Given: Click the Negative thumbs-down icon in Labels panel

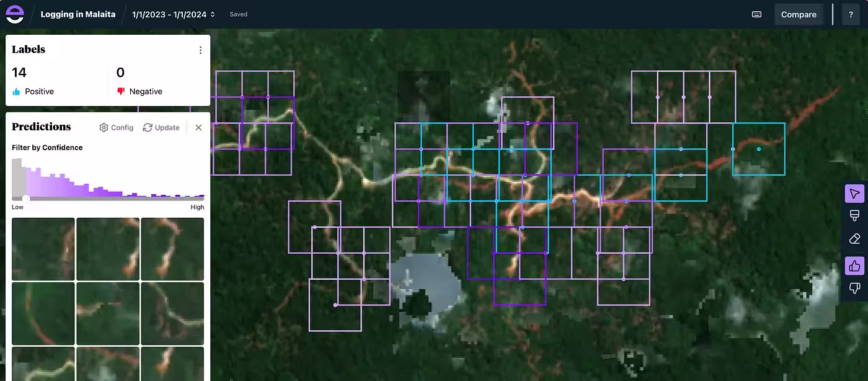Looking at the screenshot, I should click(121, 91).
